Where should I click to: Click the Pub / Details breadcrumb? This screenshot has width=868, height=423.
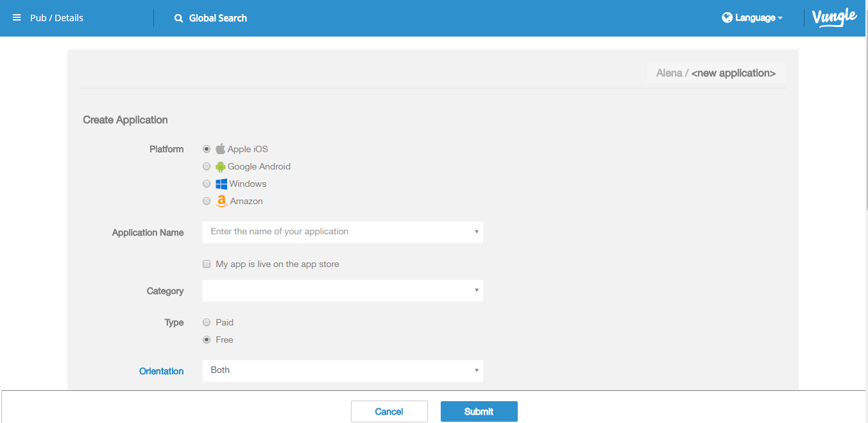coord(56,18)
